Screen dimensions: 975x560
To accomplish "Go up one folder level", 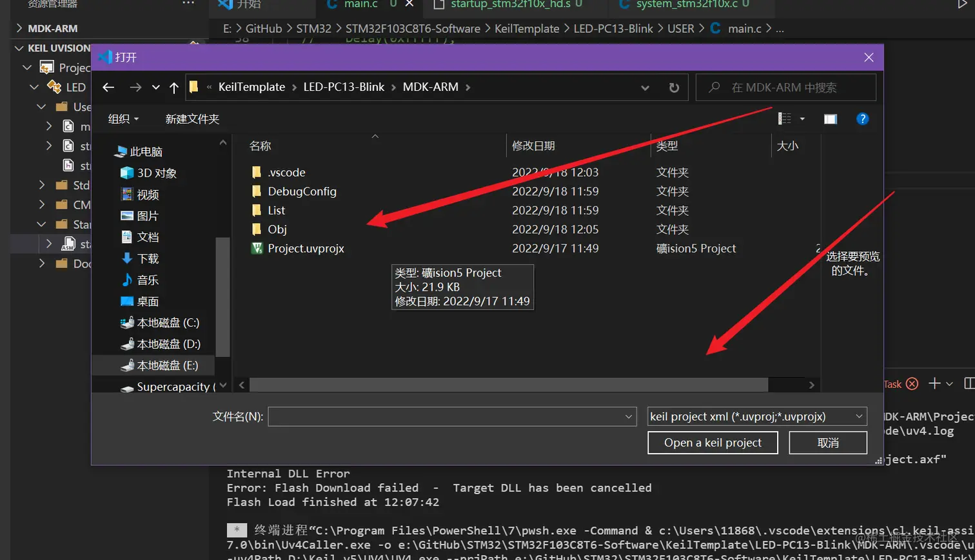I will tap(173, 88).
